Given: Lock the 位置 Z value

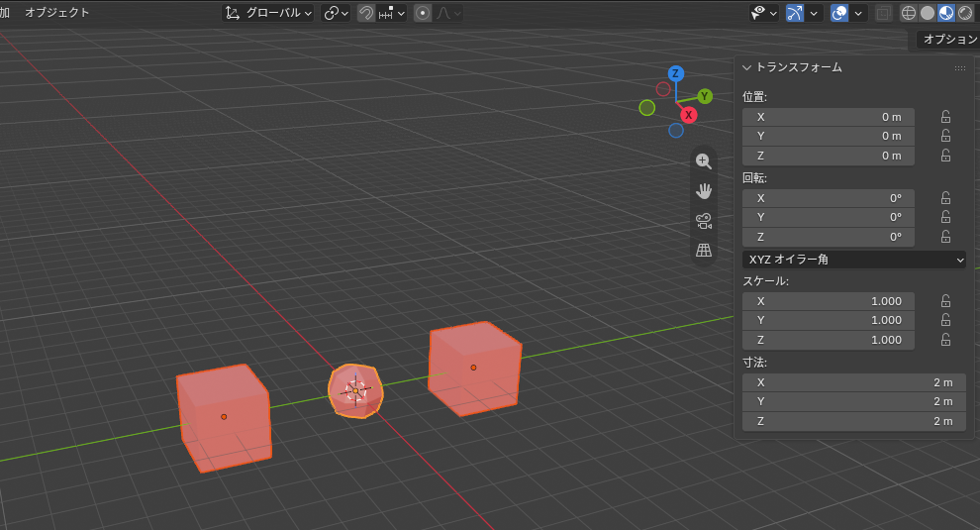Looking at the screenshot, I should click(945, 156).
